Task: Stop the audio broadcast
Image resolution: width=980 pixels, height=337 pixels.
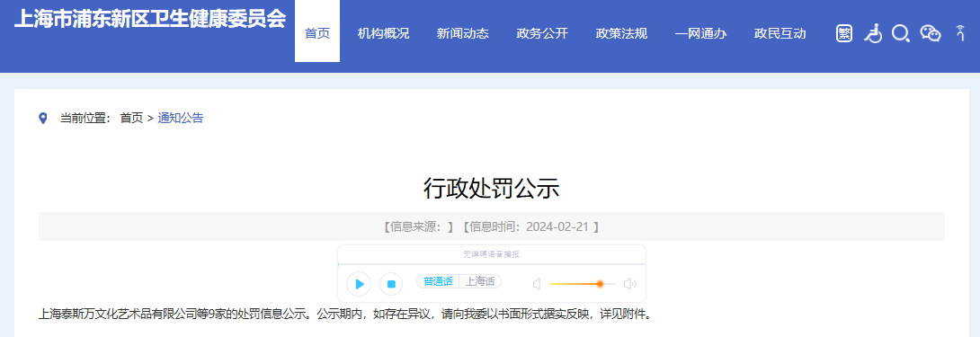Action: pyautogui.click(x=391, y=284)
